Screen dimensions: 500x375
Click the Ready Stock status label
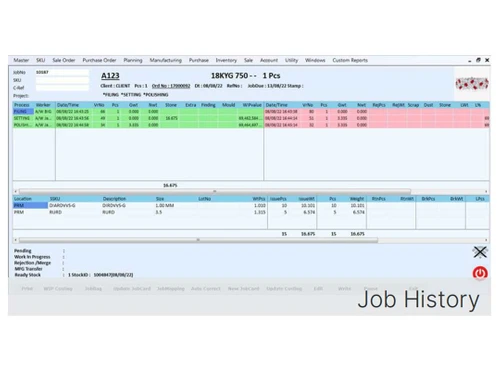click(27, 275)
